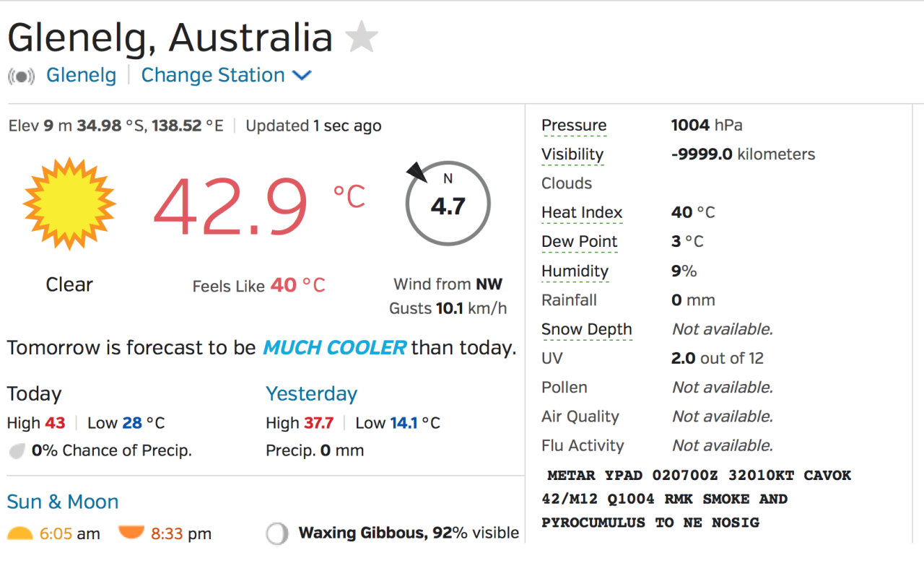Click the Waxing Gibbous moon phase icon
This screenshot has width=924, height=576.
tap(276, 534)
